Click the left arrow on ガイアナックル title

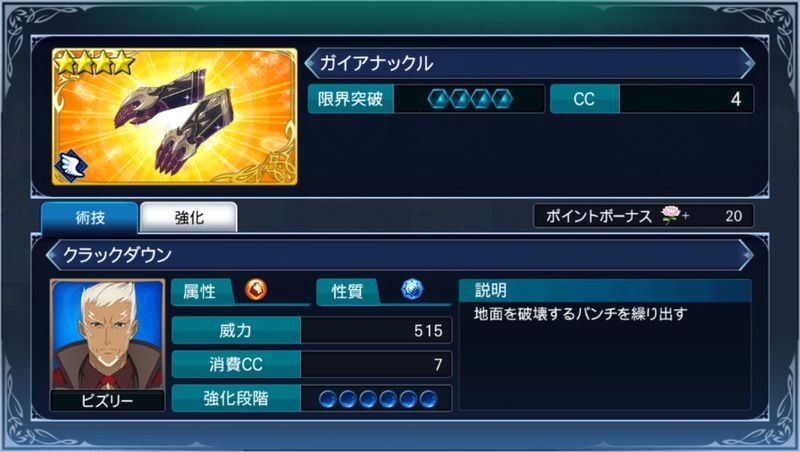point(310,63)
